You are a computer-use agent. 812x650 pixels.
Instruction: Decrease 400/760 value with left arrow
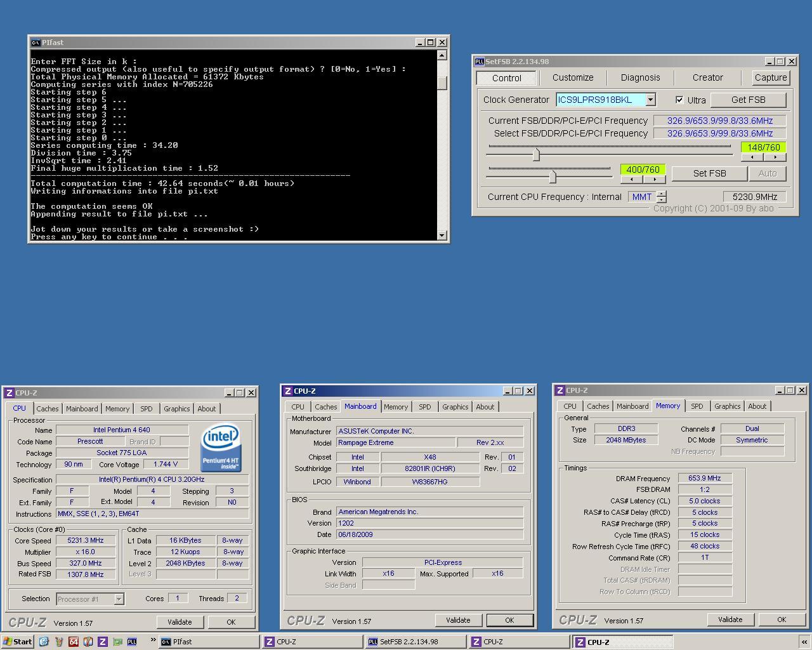click(632, 180)
